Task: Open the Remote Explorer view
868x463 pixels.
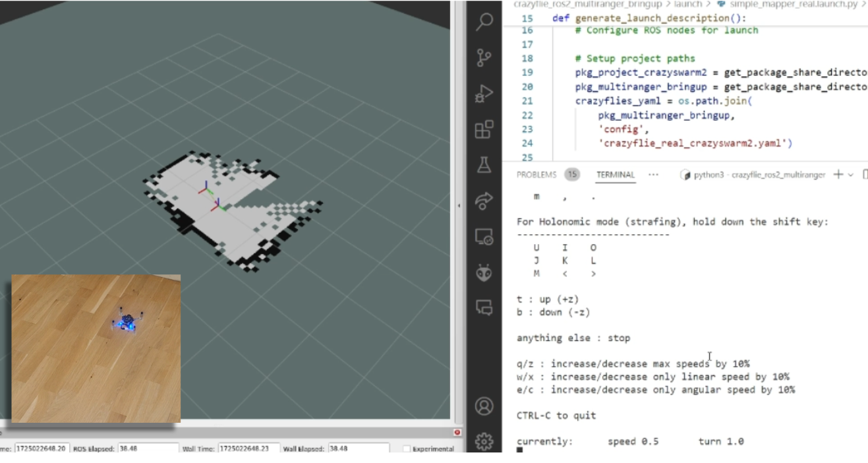Action: (484, 237)
